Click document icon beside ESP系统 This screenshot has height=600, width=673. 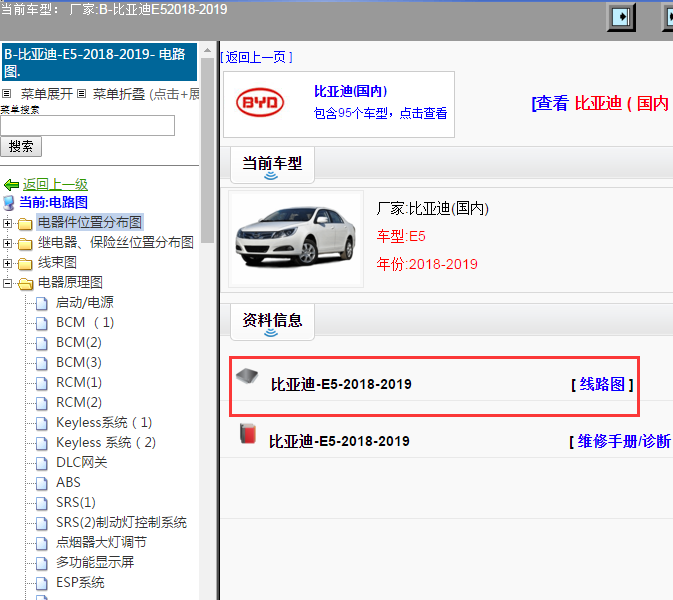42,583
